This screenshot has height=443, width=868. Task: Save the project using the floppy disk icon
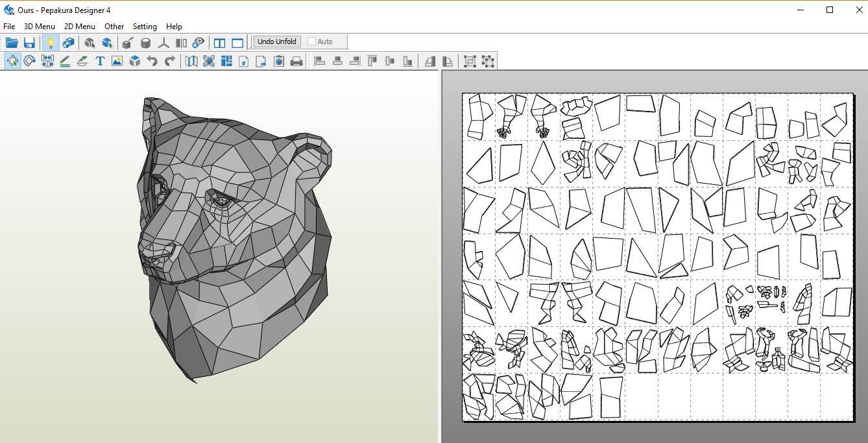click(29, 43)
